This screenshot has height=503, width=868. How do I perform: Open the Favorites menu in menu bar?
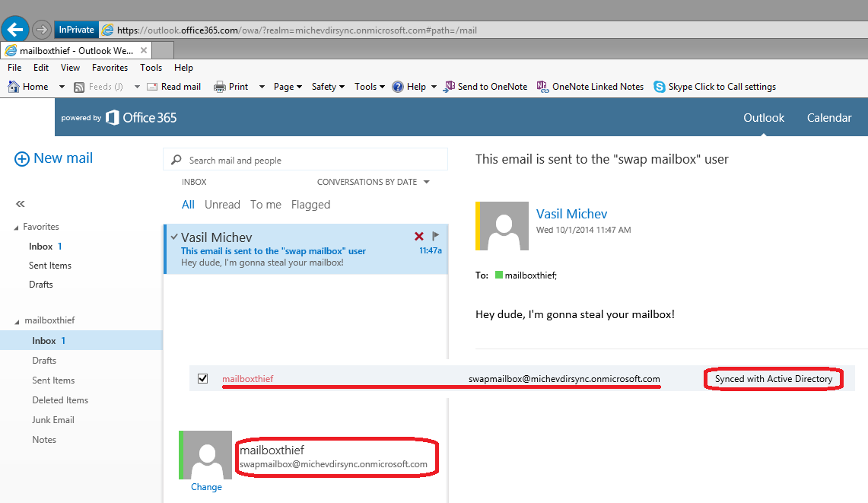coord(110,68)
